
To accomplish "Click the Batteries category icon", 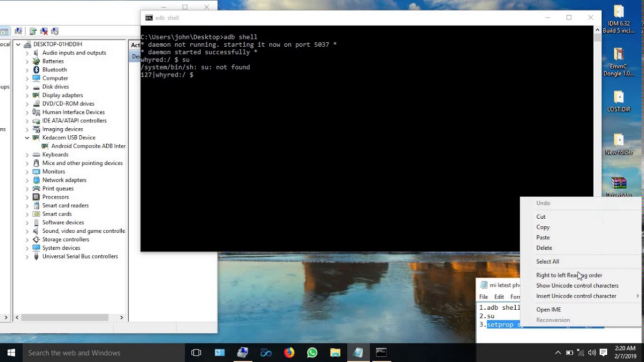I will pos(36,61).
